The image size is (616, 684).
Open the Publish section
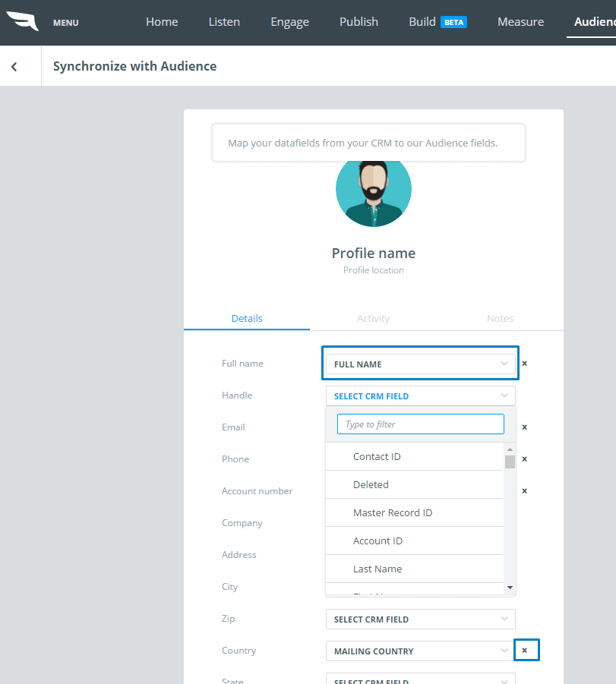click(x=359, y=22)
